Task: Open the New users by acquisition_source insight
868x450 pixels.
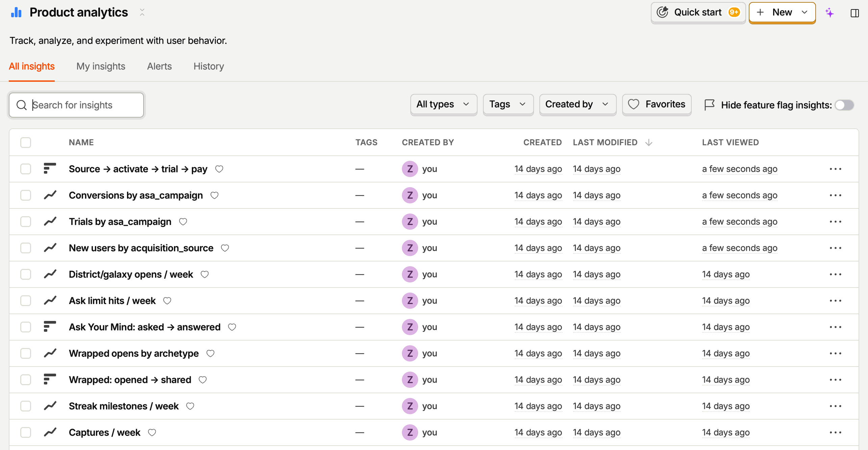Action: (141, 248)
